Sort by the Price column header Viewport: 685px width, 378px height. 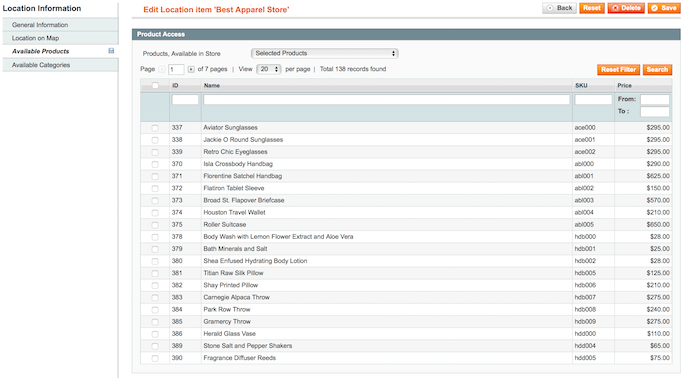[624, 86]
